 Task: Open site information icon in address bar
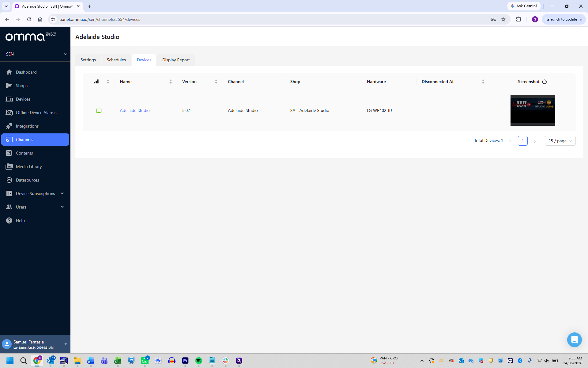point(53,19)
